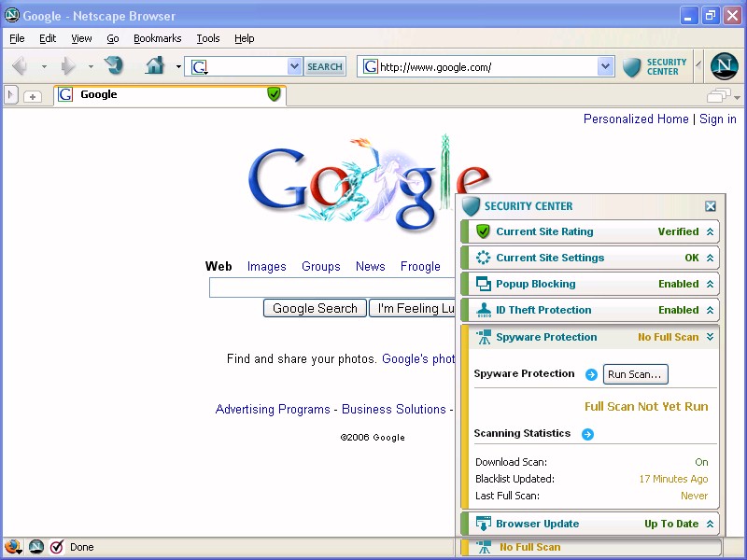Click the Google Olympics doodle logo

pyautogui.click(x=369, y=181)
